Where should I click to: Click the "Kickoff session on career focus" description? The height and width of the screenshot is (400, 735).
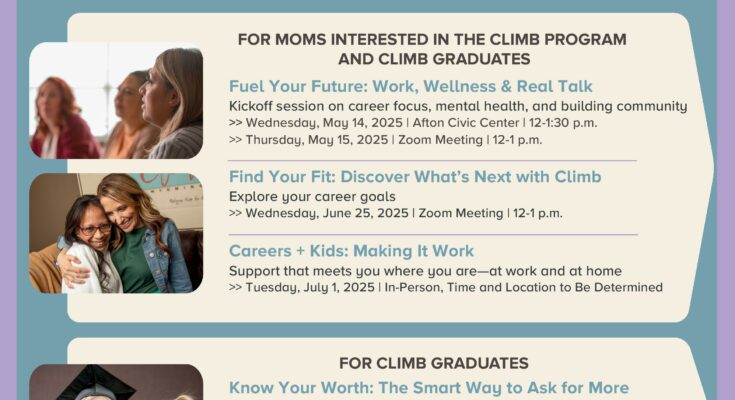(458, 106)
